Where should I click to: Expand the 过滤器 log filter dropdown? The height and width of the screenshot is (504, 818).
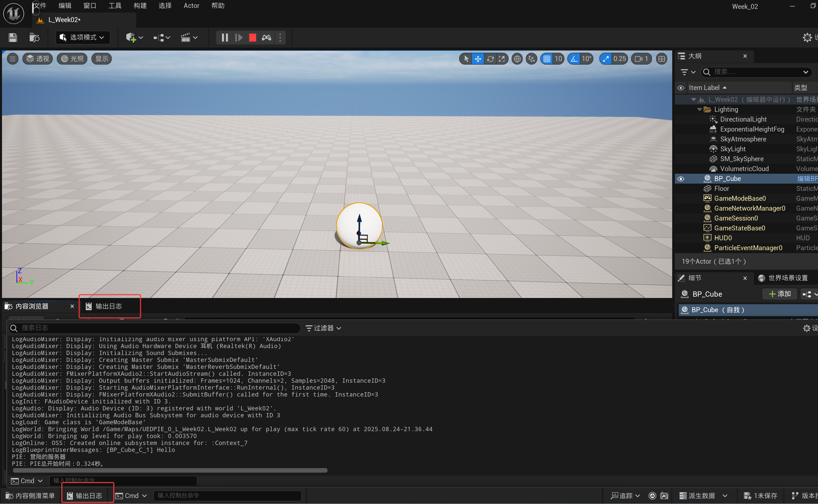pyautogui.click(x=324, y=328)
